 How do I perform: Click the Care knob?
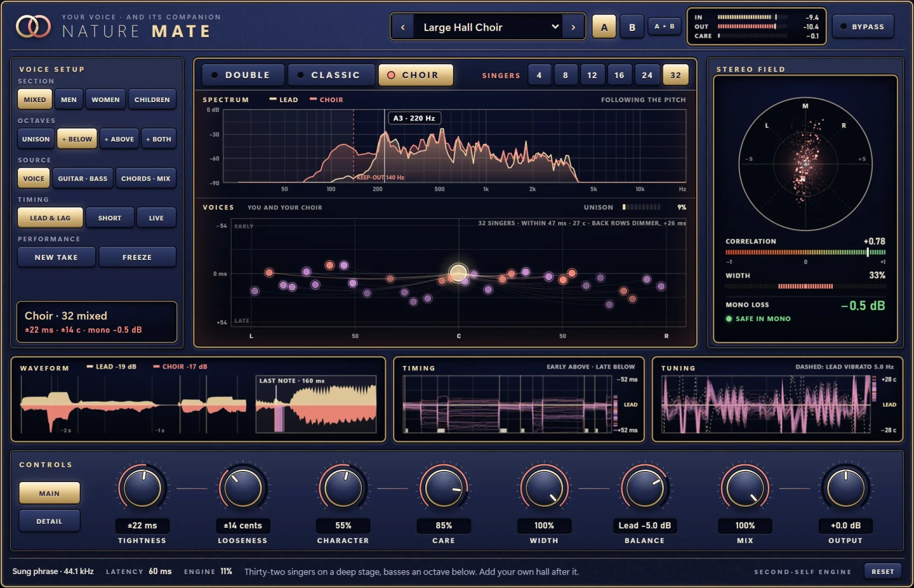[x=444, y=488]
